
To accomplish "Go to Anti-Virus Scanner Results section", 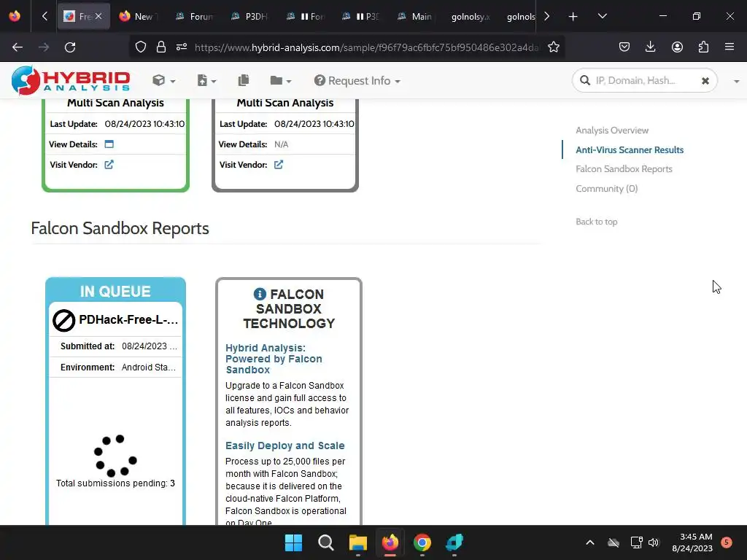I will [x=630, y=149].
